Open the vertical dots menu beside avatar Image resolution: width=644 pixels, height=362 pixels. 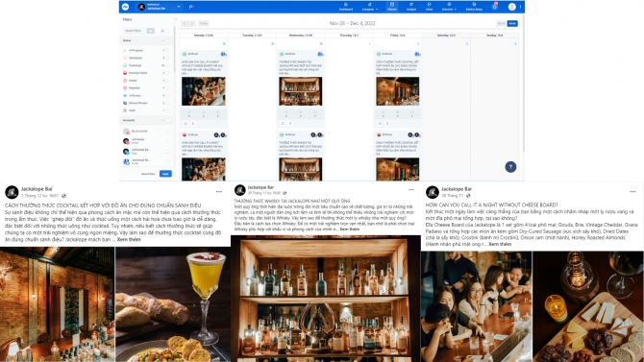520,7
